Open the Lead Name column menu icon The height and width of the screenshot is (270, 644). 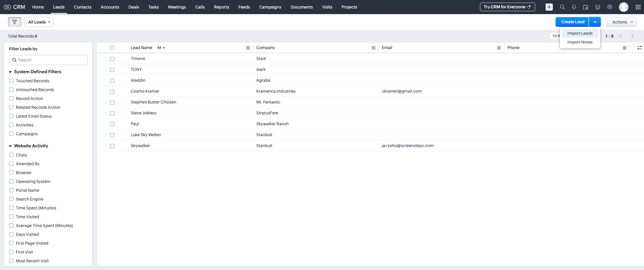click(248, 48)
